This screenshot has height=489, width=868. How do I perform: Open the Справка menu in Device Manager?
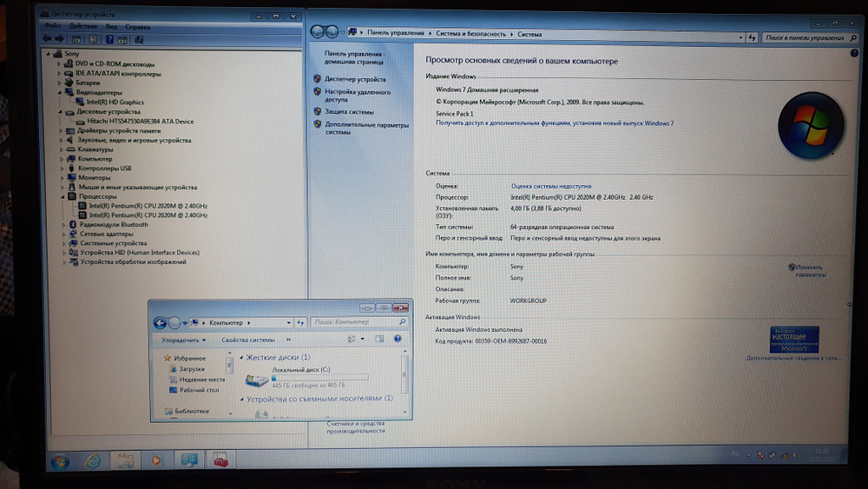(137, 27)
